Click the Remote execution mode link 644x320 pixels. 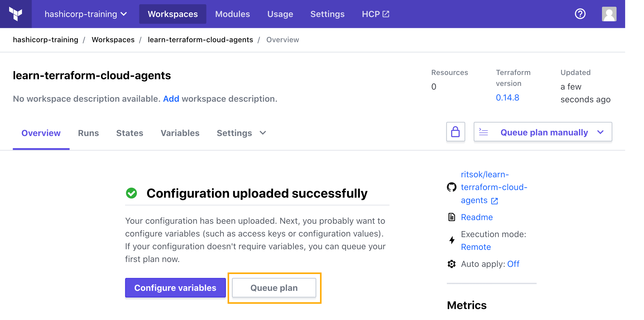coord(476,247)
